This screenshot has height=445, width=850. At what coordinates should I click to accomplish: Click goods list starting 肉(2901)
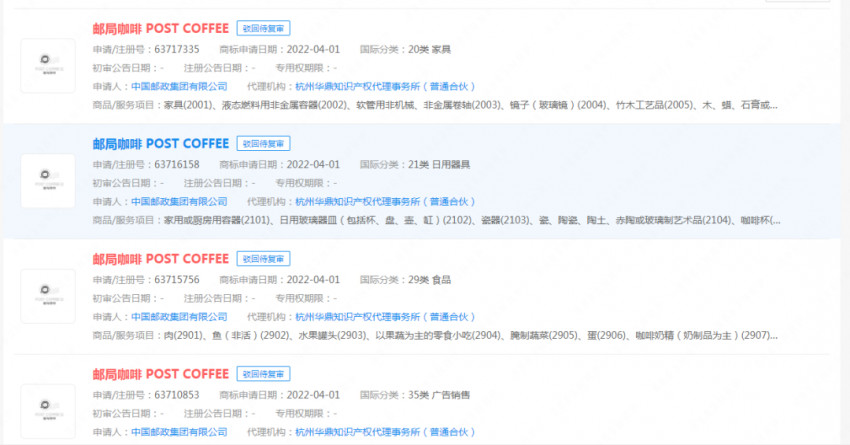(x=471, y=336)
